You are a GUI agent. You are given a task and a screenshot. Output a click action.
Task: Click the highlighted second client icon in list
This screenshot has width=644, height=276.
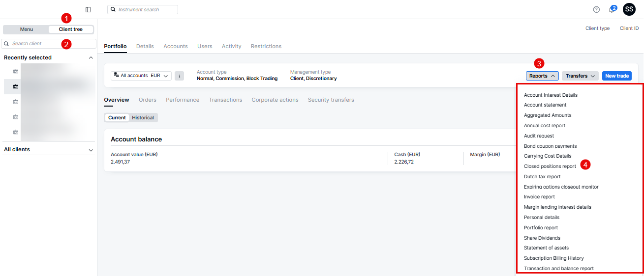16,86
